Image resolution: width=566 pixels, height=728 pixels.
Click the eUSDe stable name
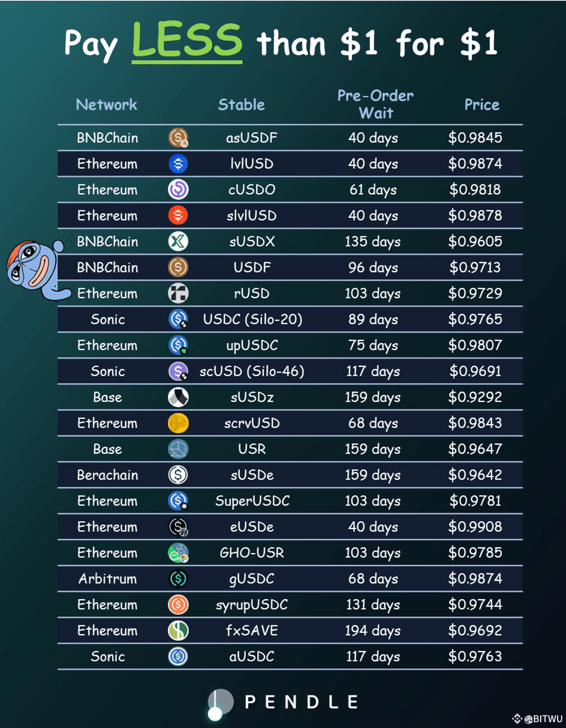(x=252, y=527)
